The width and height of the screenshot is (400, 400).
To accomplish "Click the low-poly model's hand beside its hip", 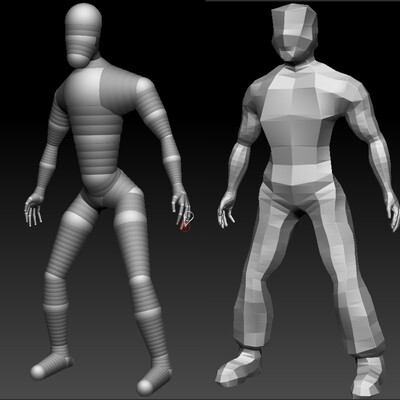I will point(226,210).
